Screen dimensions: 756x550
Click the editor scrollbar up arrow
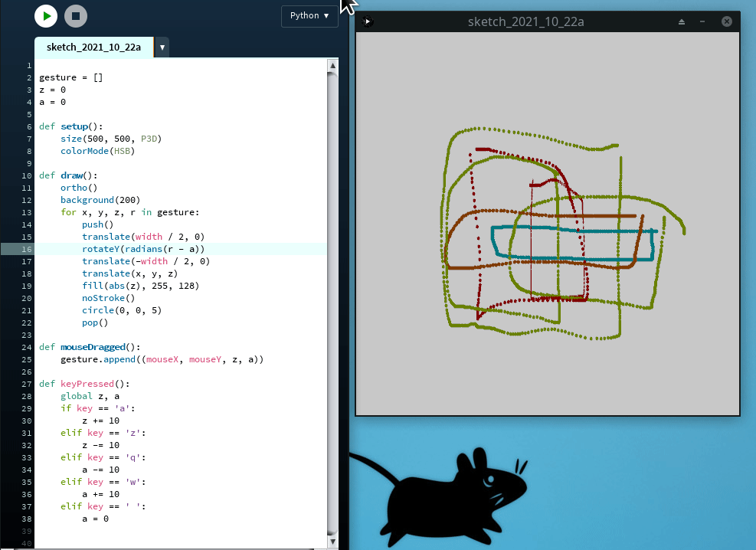[332, 65]
